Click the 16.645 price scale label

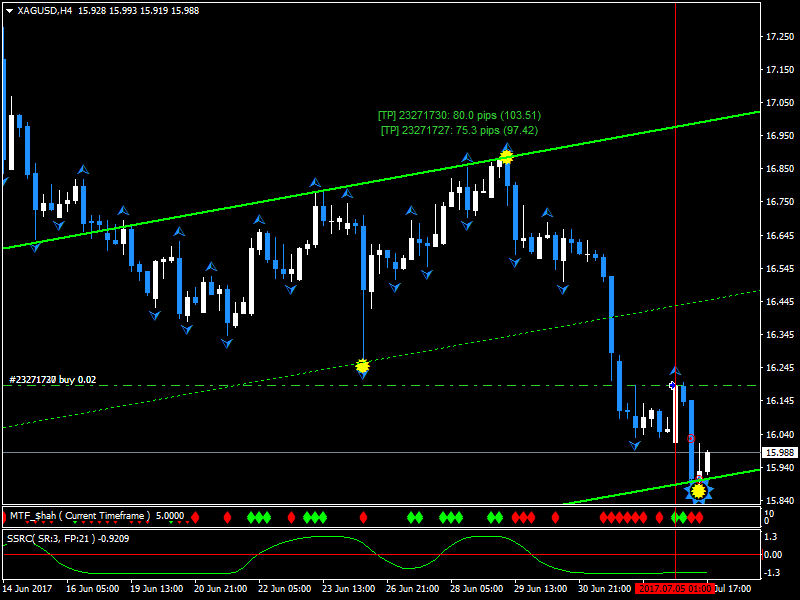780,236
